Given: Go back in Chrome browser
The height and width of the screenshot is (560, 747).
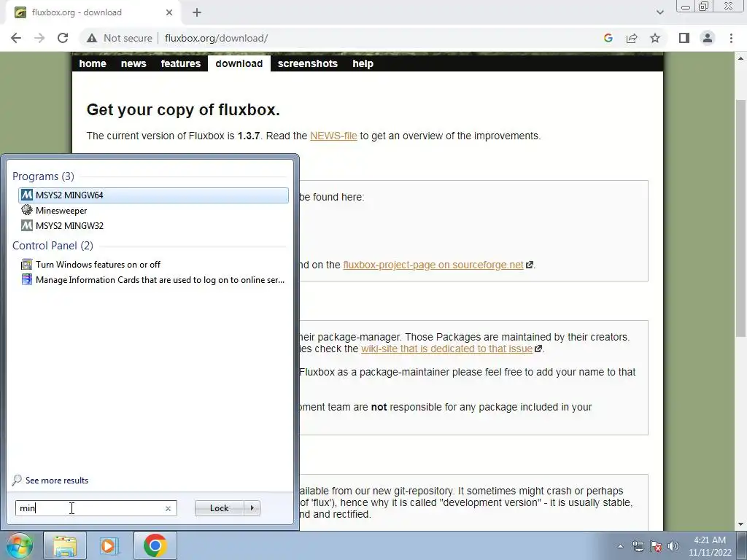Looking at the screenshot, I should click(16, 38).
